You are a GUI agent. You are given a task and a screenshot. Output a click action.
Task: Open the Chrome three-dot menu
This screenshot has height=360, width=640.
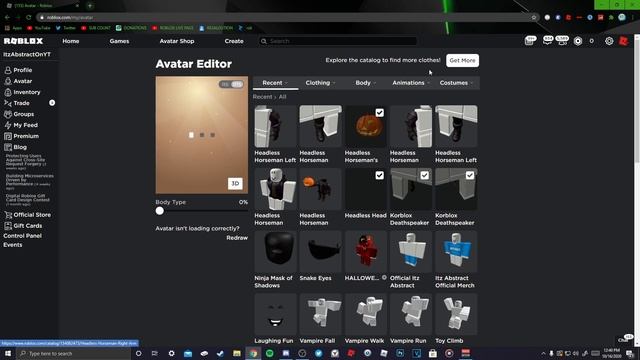click(x=633, y=18)
